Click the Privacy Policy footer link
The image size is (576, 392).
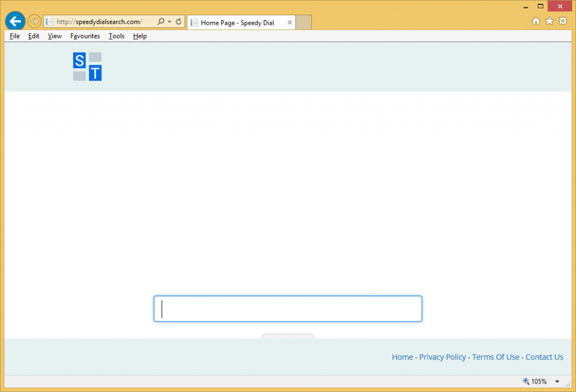(x=443, y=357)
